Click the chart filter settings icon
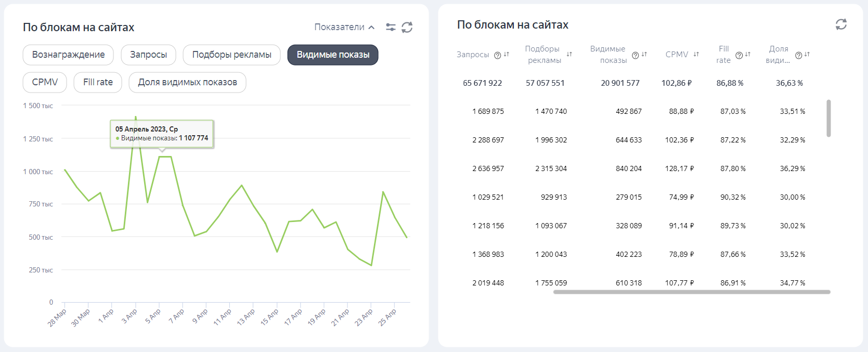Screen dimensions: 868x352 [x=391, y=27]
